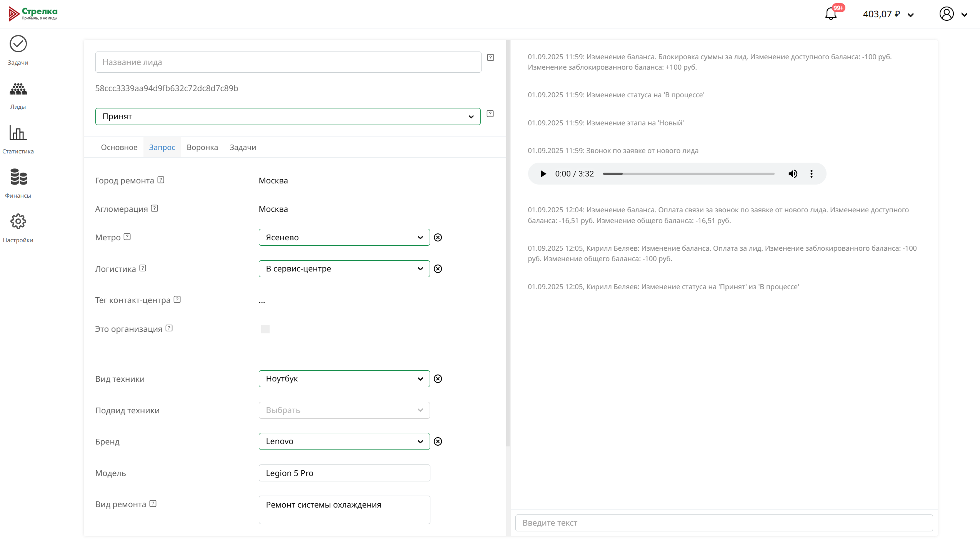
Task: Toggle the Это организация checkbox
Action: tap(265, 329)
